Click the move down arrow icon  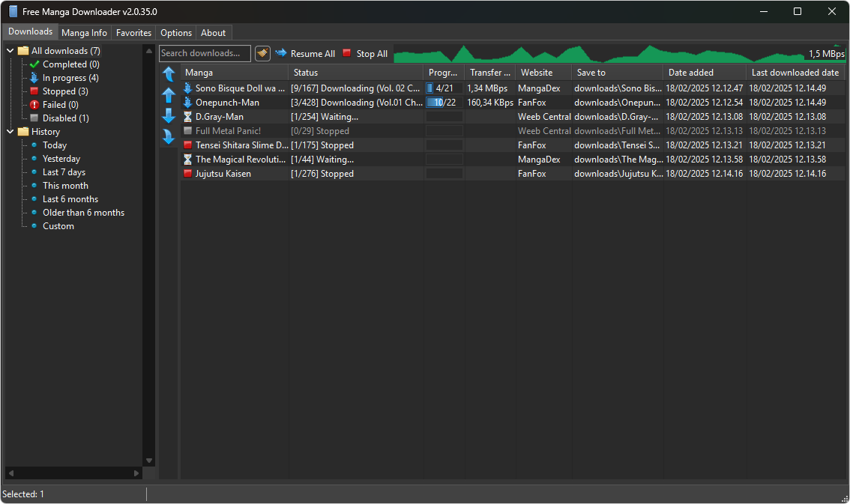point(169,115)
